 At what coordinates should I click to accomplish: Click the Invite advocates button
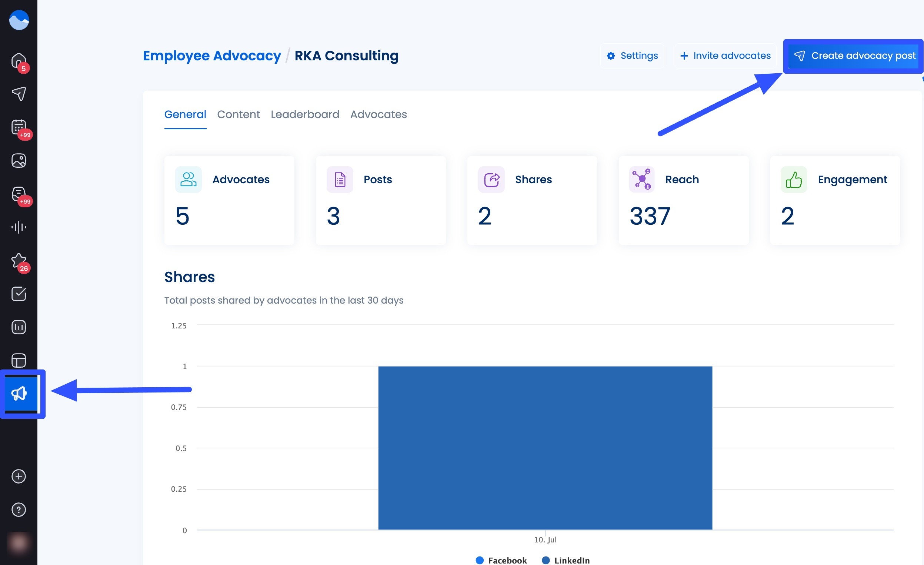click(724, 56)
